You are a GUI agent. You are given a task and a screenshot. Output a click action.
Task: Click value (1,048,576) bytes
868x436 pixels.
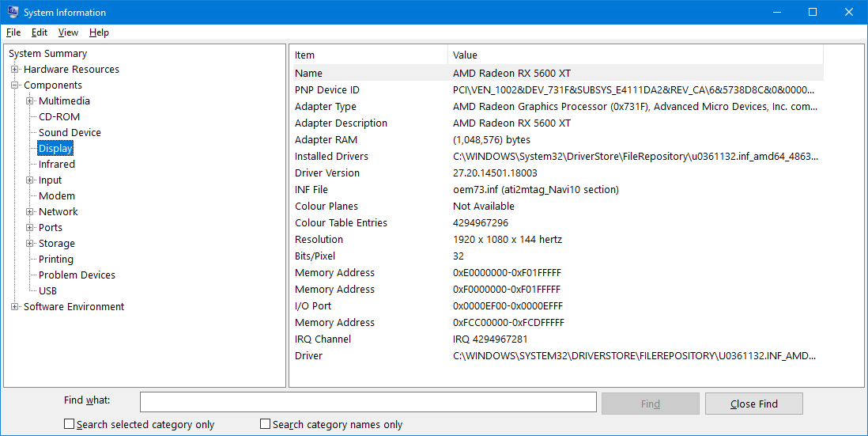click(x=492, y=139)
